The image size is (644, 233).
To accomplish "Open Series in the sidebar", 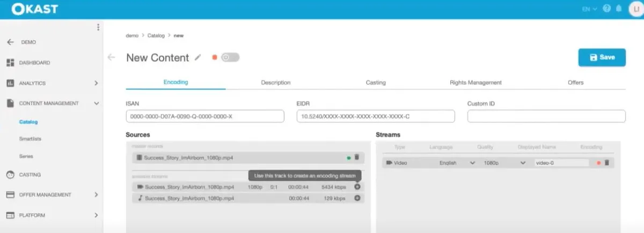I will (x=26, y=156).
